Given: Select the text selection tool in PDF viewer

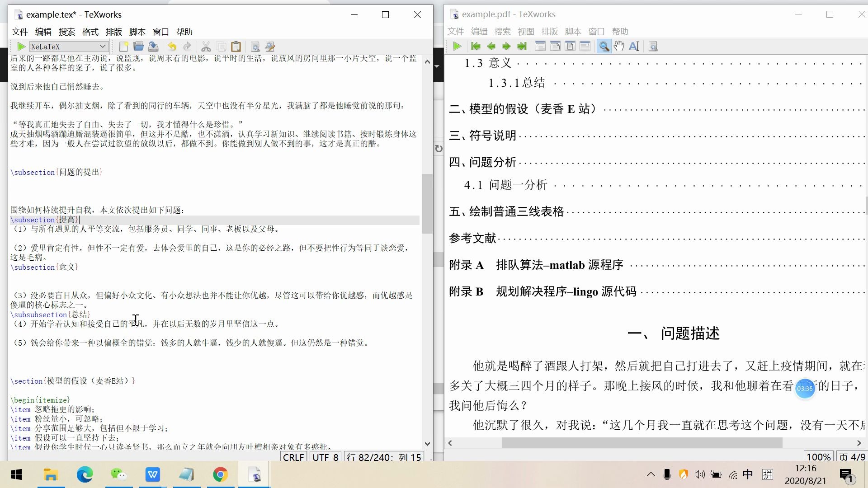Looking at the screenshot, I should coord(634,46).
